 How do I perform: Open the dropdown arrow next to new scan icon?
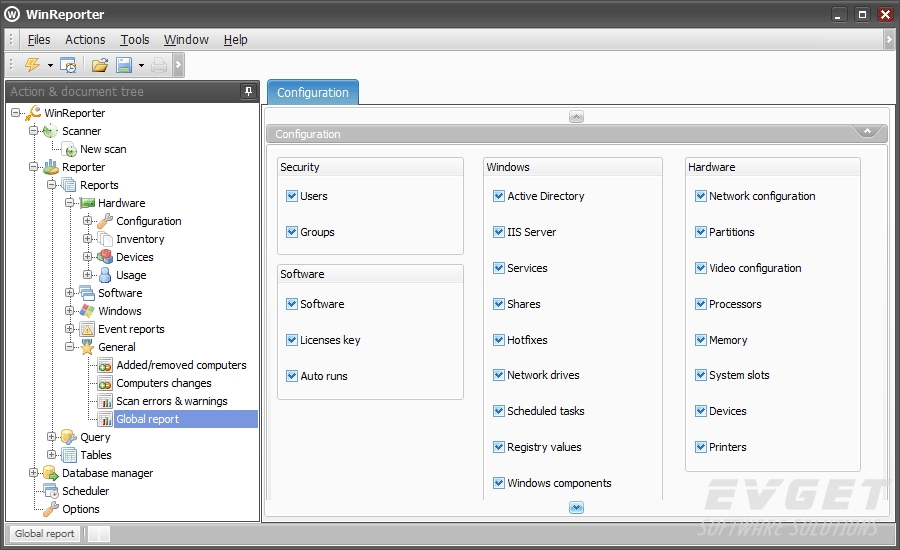(x=50, y=65)
